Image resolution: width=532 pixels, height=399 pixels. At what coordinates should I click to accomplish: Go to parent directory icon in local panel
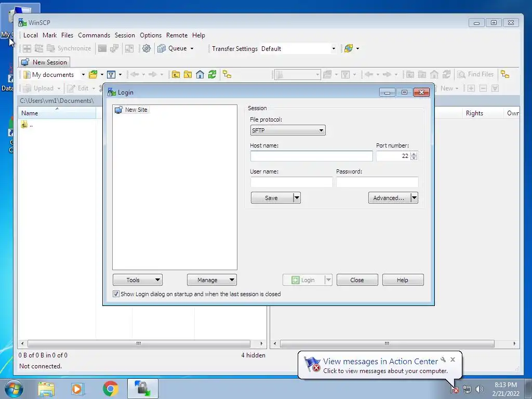point(176,75)
